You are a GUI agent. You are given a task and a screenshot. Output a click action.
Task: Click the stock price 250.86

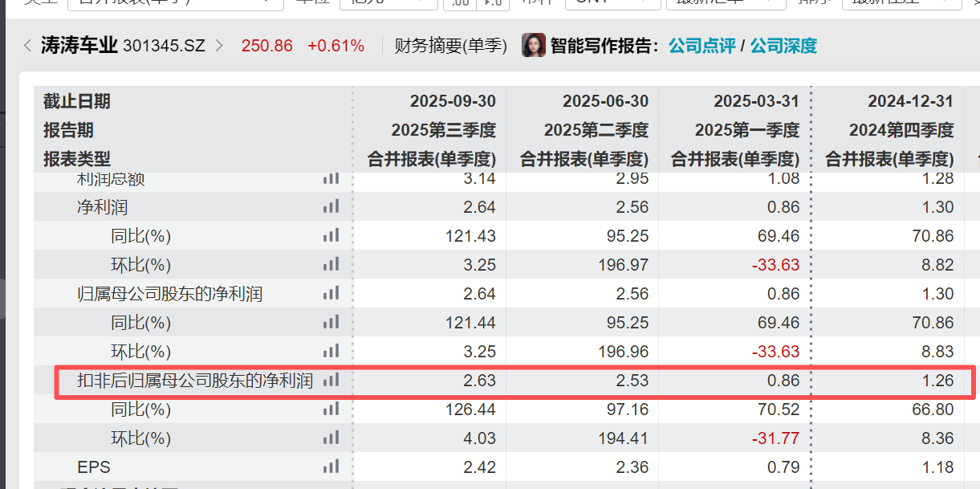tap(267, 46)
